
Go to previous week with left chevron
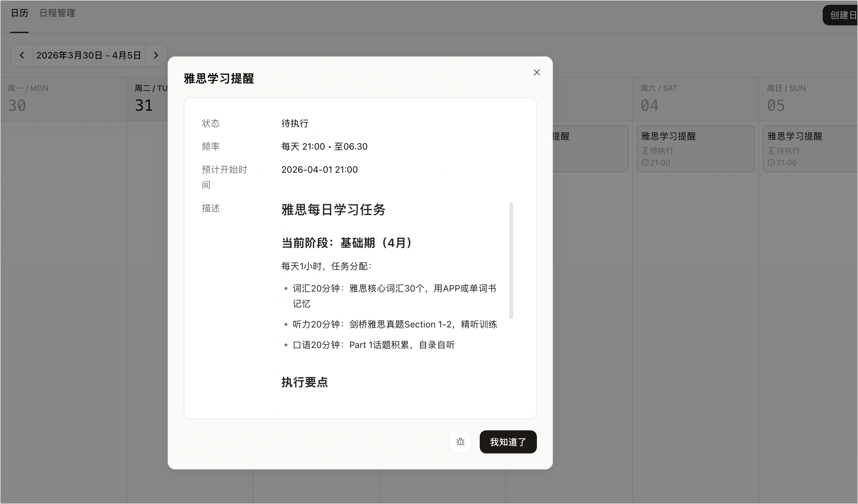pos(22,55)
